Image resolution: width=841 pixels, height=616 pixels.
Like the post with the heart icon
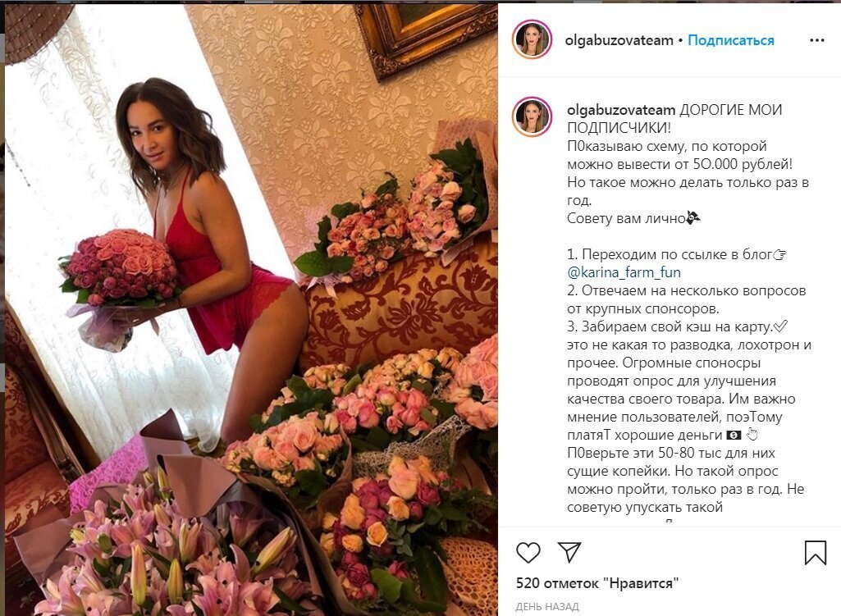528,552
